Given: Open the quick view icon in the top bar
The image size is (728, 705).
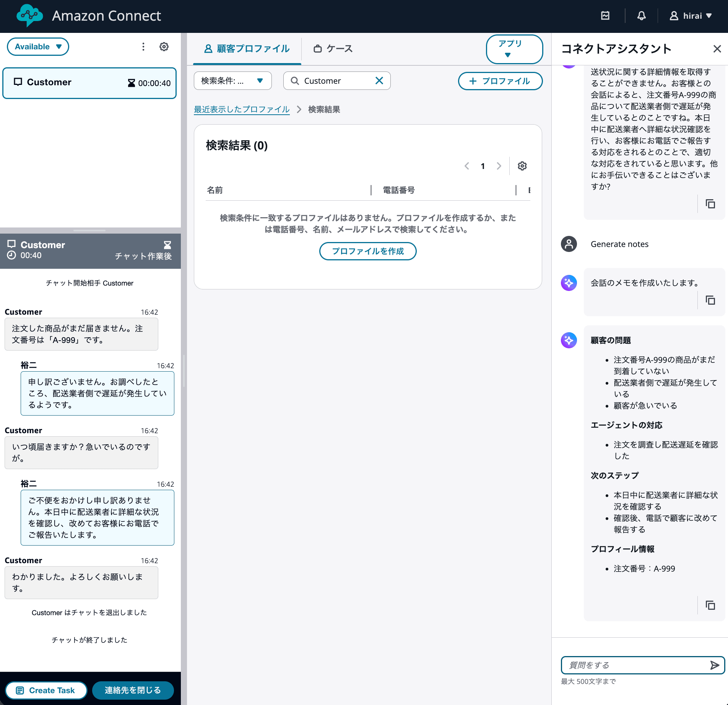Looking at the screenshot, I should pos(605,16).
